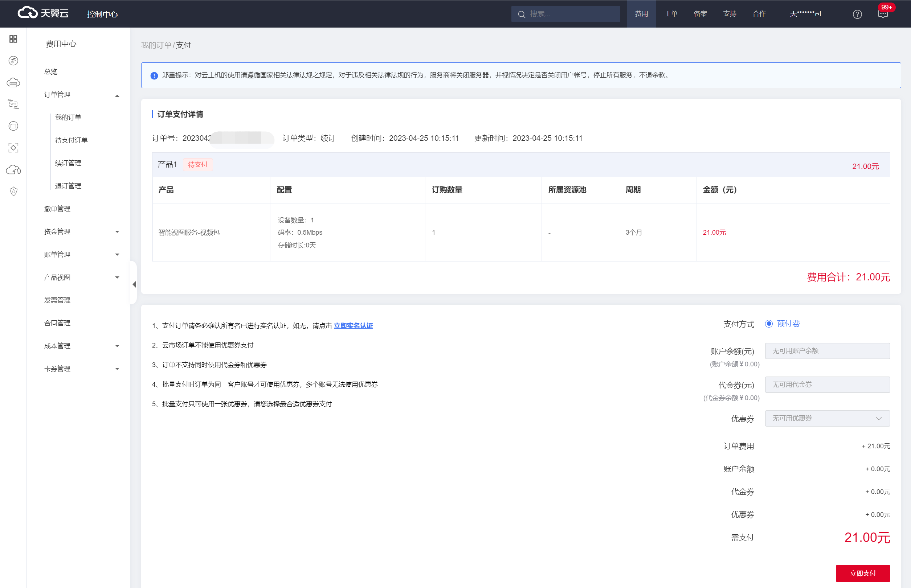
Task: Click the Tianyi Cloud logo
Action: point(43,13)
